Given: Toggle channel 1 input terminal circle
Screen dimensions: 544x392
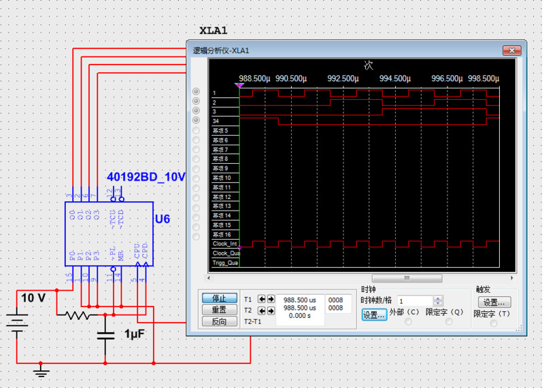Looking at the screenshot, I should [197, 92].
